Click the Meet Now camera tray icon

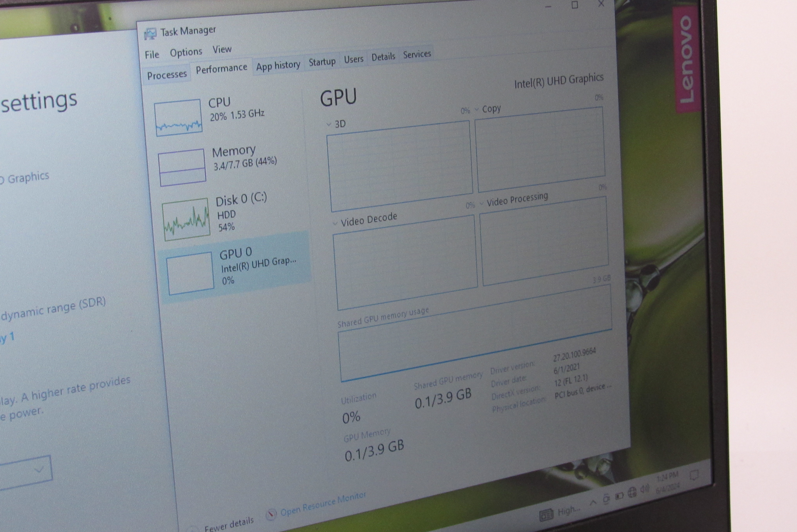click(x=606, y=499)
